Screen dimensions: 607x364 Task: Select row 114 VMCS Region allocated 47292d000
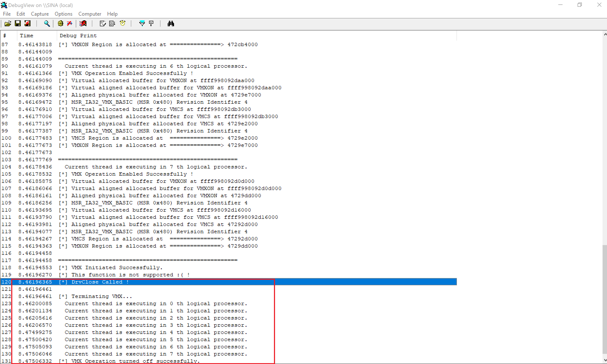pos(228,239)
